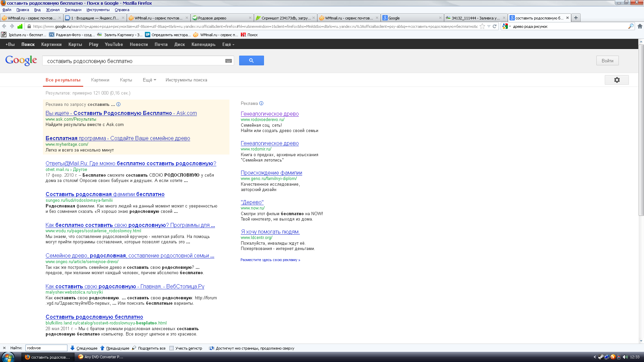Image resolution: width=644 pixels, height=362 pixels.
Task: Open the myheritage Бесплатная программа ad link
Action: click(118, 138)
